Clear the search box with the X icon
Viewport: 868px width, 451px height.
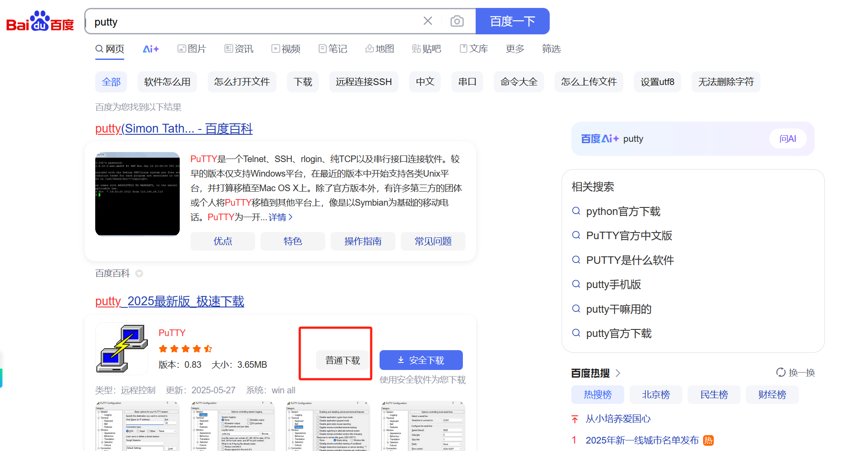(x=428, y=21)
